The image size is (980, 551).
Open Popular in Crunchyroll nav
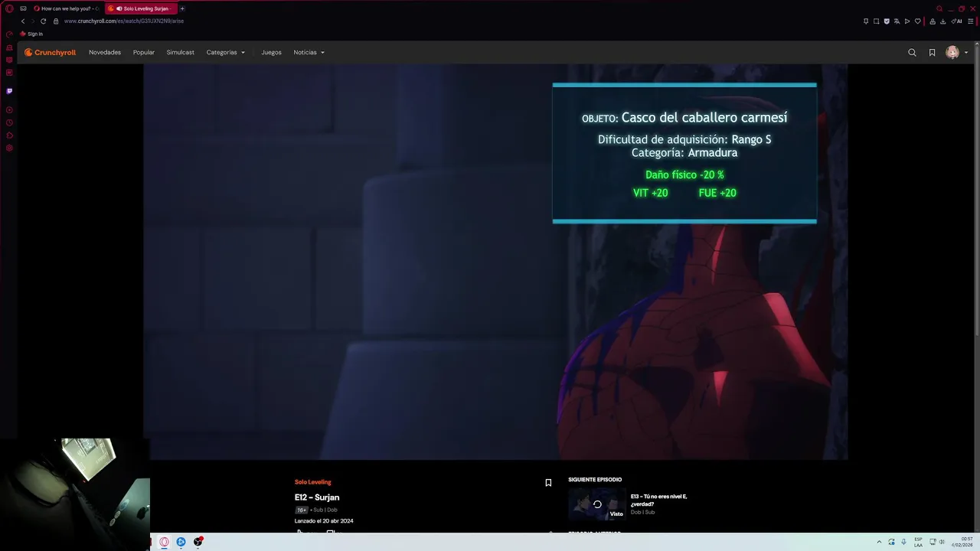coord(144,53)
